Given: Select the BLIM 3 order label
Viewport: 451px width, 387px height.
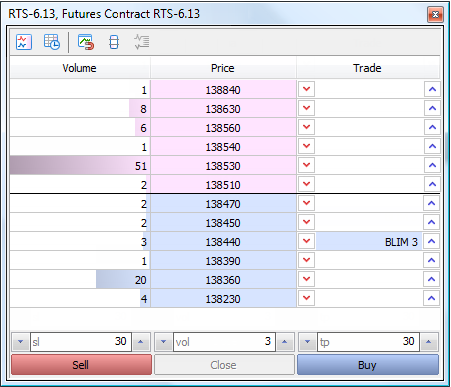Looking at the screenshot, I should click(401, 242).
